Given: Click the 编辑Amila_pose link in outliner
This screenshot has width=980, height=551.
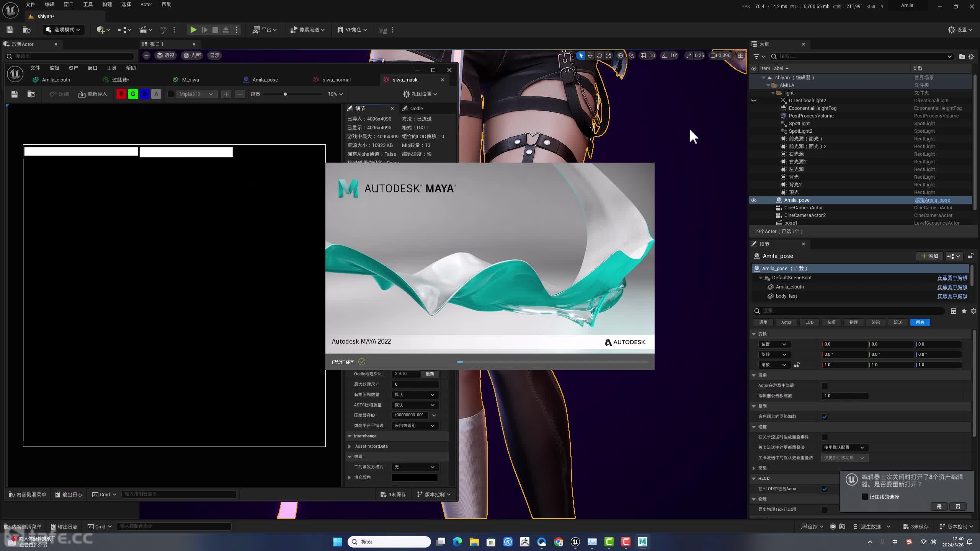Looking at the screenshot, I should click(932, 200).
